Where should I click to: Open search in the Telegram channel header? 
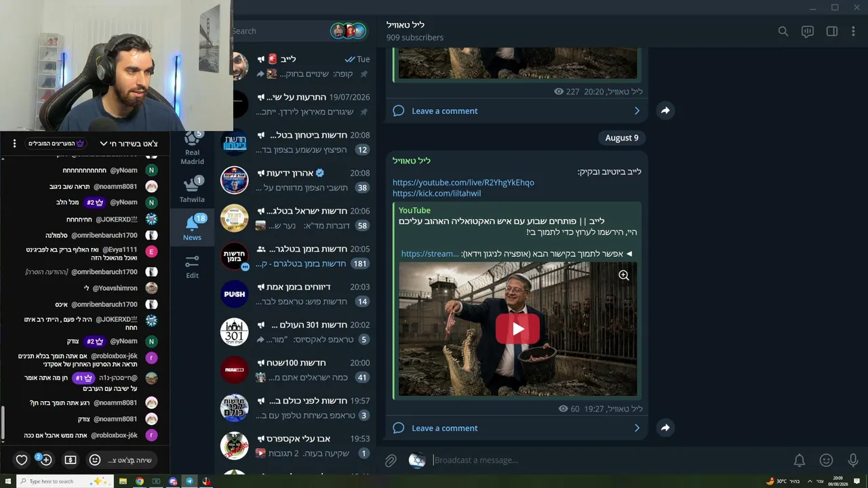click(x=783, y=31)
